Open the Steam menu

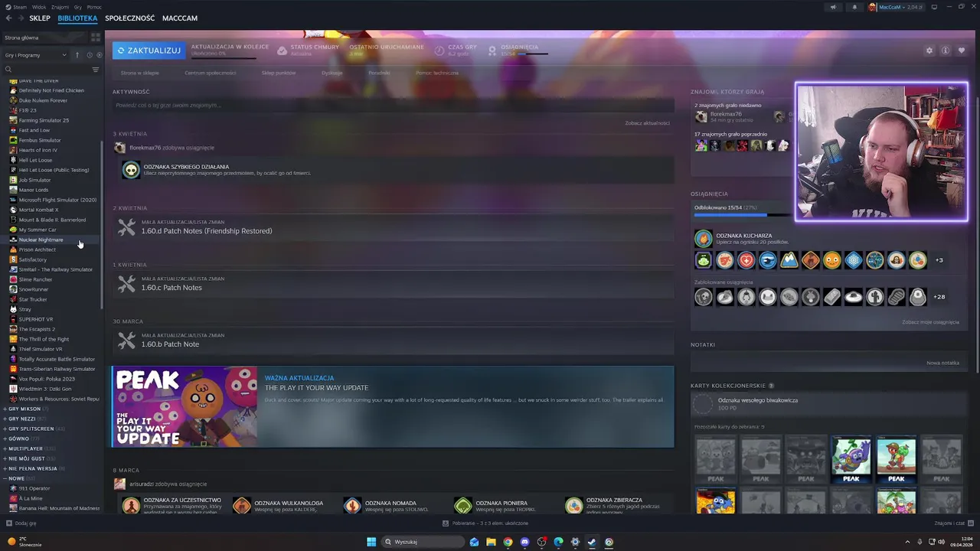[x=20, y=7]
